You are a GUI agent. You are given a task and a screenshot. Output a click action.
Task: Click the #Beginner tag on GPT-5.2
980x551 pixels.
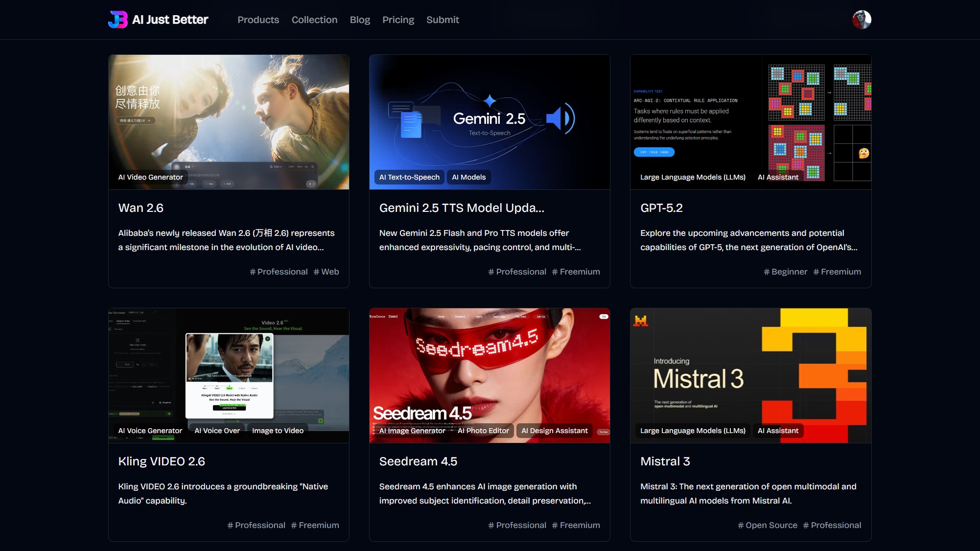785,272
